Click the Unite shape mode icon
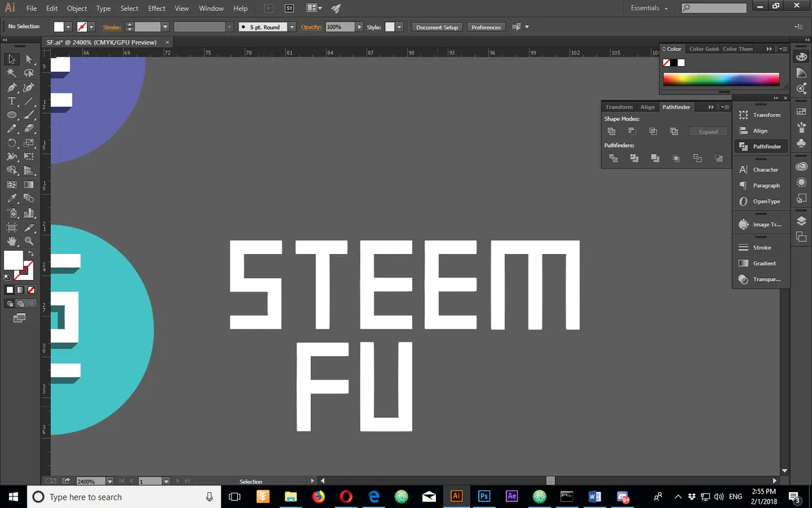812x508 pixels. 612,131
